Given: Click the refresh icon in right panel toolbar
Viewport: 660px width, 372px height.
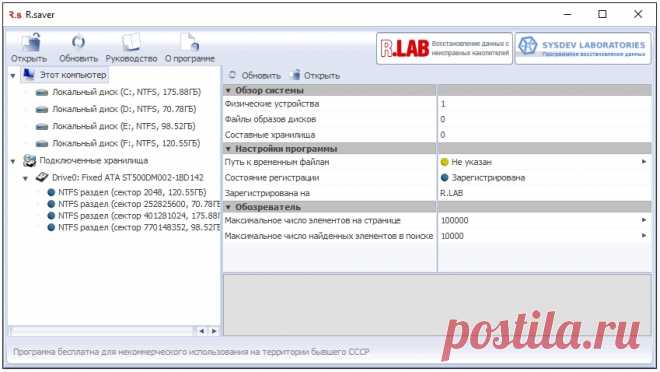Looking at the screenshot, I should click(232, 75).
